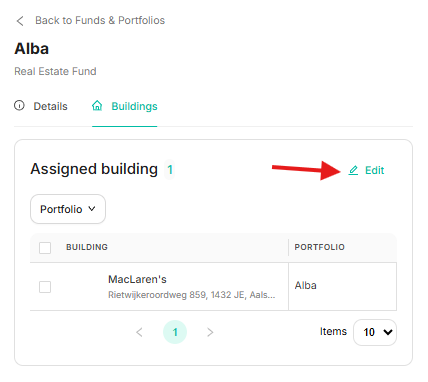Click the Buildings house icon
This screenshot has height=382, width=428.
(x=97, y=105)
